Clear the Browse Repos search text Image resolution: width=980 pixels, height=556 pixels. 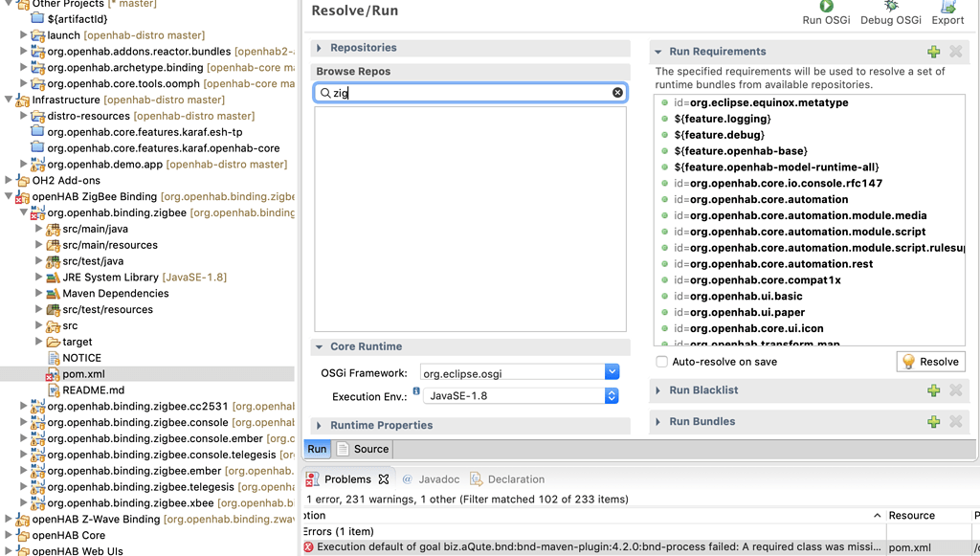click(617, 93)
